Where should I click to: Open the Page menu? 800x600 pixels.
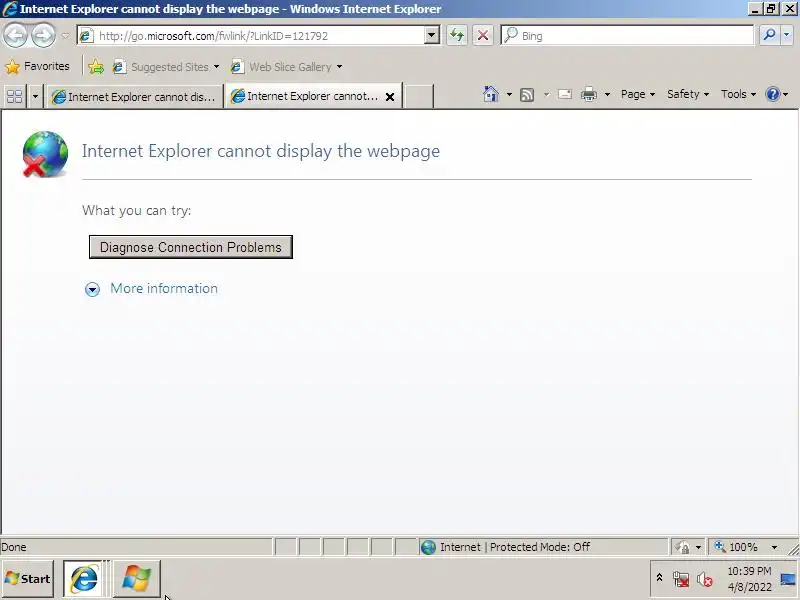point(638,94)
